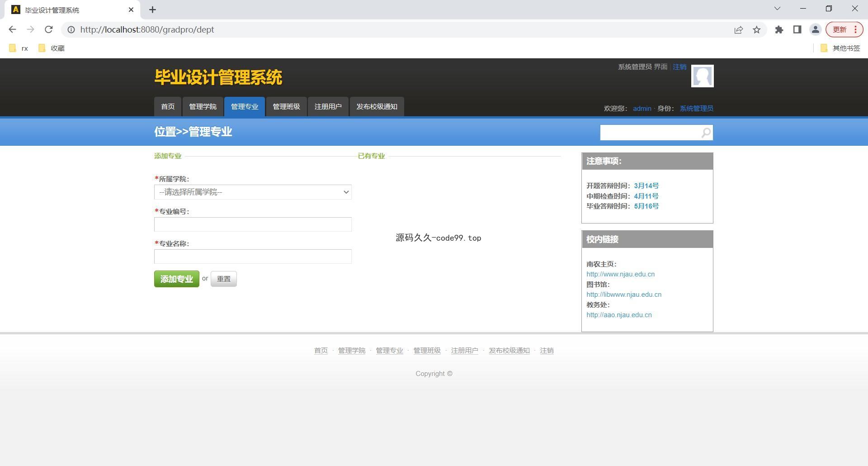868x466 pixels.
Task: Open the tab search chevron
Action: tap(777, 9)
